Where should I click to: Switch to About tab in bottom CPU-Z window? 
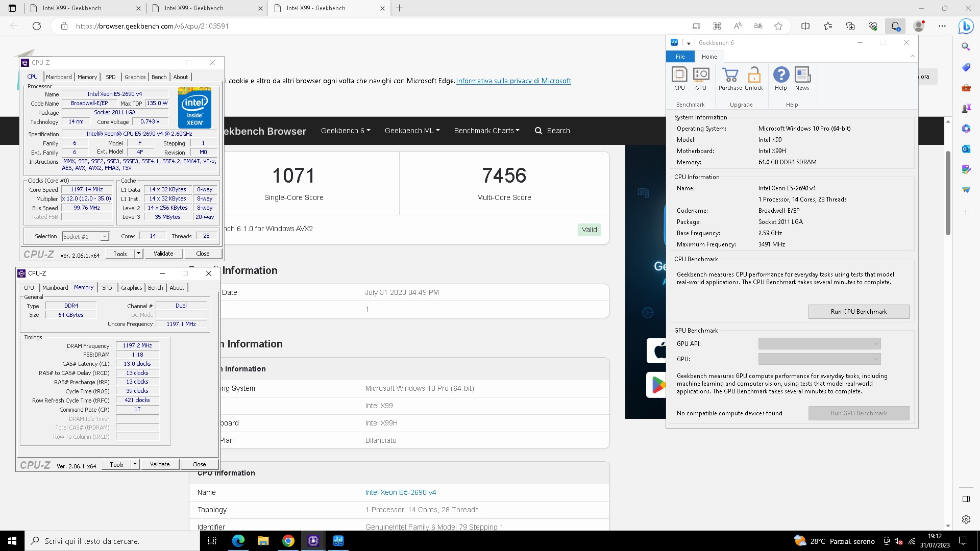[177, 288]
